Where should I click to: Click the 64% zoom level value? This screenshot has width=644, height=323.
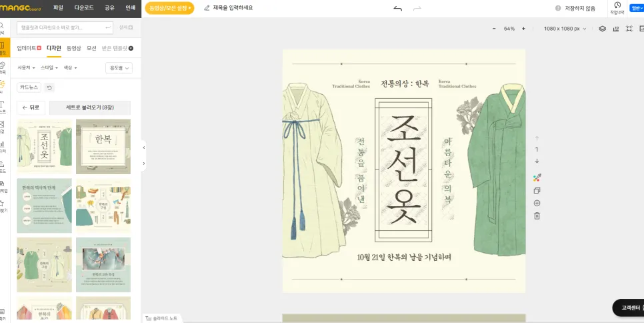coord(509,29)
